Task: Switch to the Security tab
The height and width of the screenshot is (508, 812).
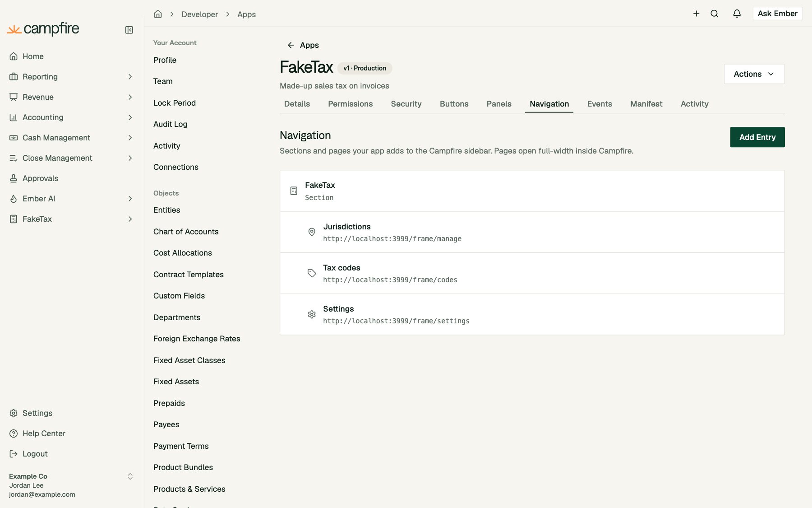Action: coord(406,104)
